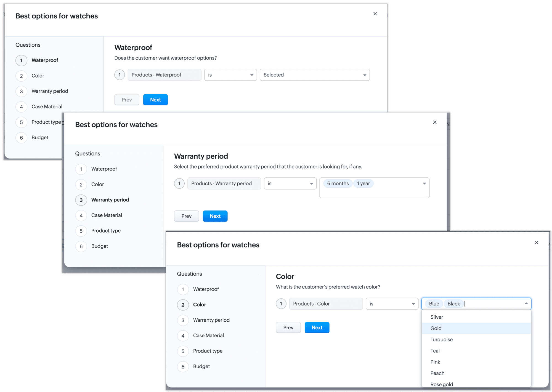Click the close button on the middle dialog
This screenshot has width=552, height=392.
pyautogui.click(x=435, y=123)
